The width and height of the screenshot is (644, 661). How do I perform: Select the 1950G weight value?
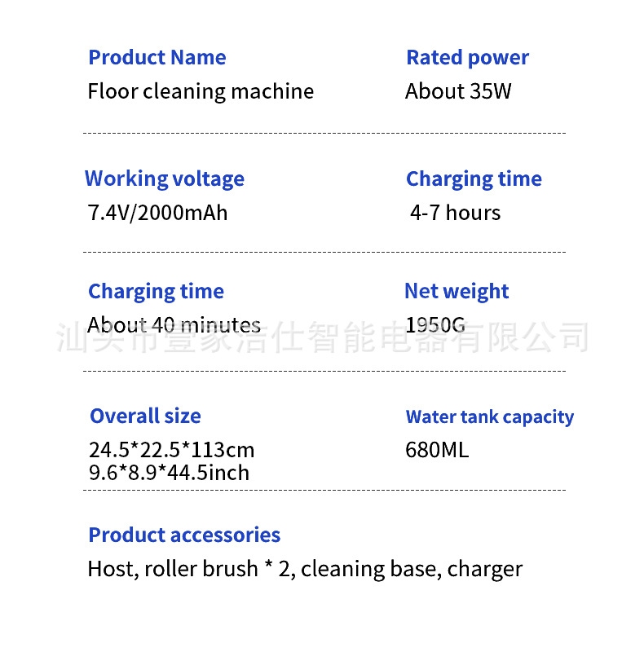(x=435, y=325)
